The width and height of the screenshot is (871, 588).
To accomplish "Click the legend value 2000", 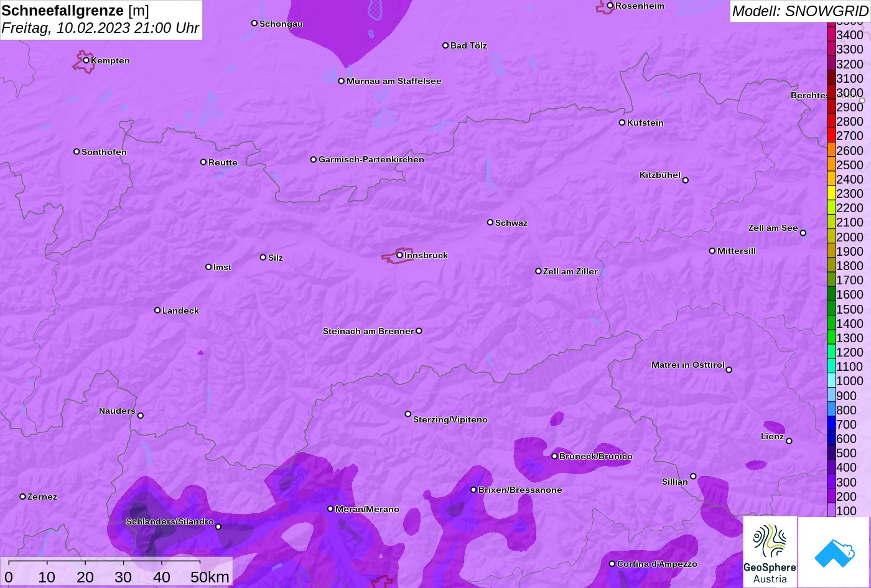I will pos(850,236).
